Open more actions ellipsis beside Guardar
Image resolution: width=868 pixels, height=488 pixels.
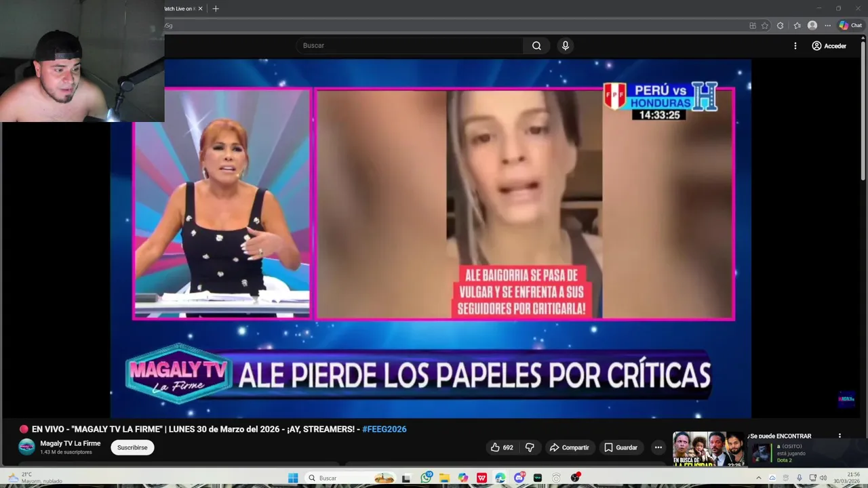pos(658,447)
